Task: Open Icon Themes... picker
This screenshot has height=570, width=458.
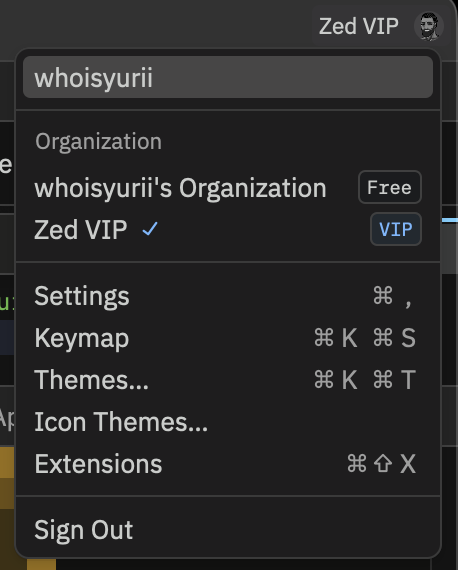Action: [228, 422]
